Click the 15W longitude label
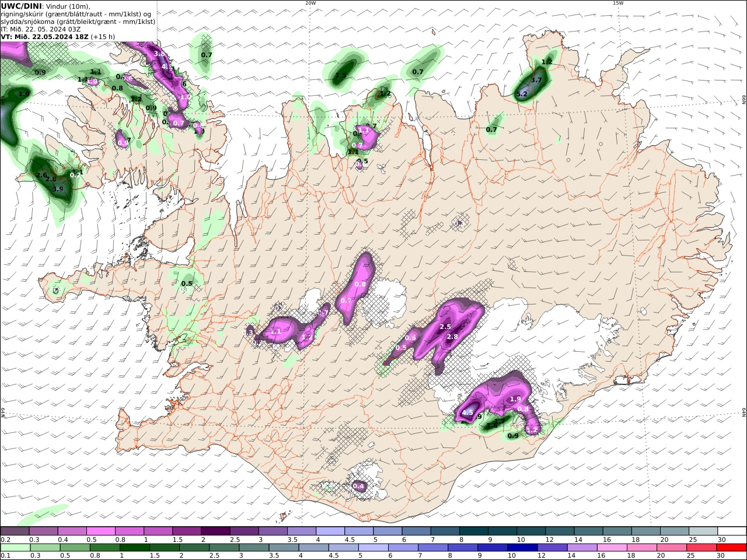This screenshot has width=747, height=560. (618, 3)
